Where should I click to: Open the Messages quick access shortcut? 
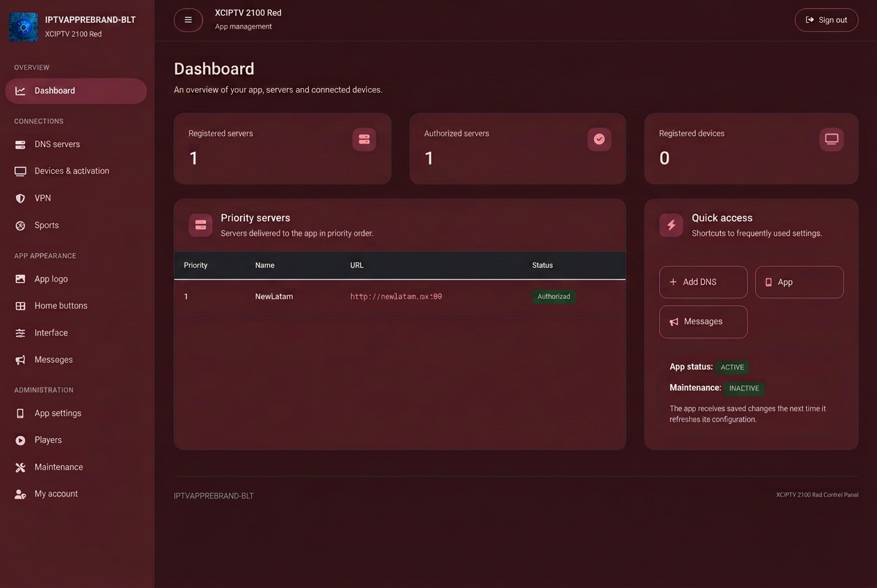click(704, 322)
